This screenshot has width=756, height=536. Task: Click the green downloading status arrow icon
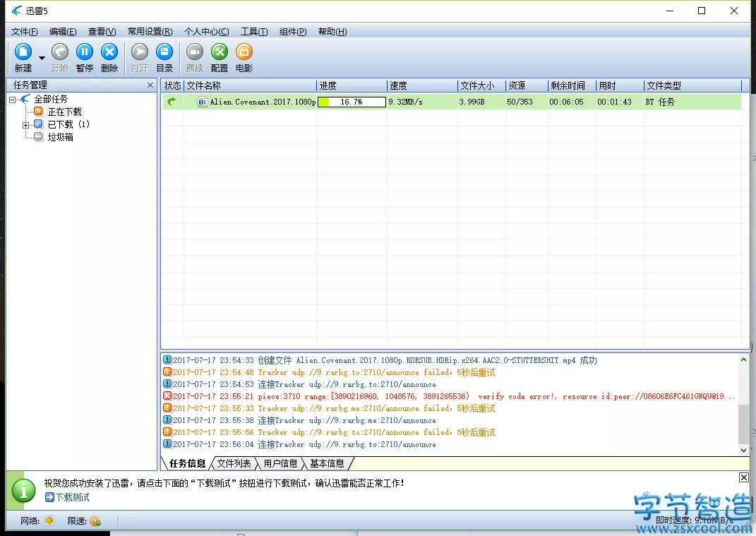click(x=172, y=102)
